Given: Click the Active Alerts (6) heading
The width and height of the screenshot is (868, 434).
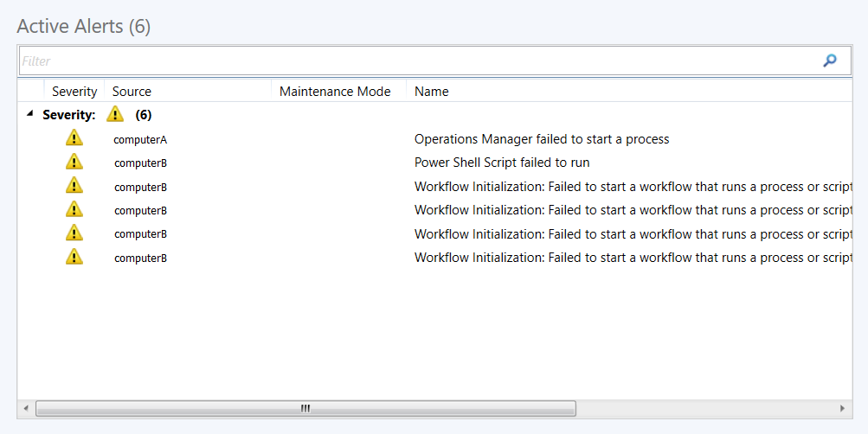Looking at the screenshot, I should tap(84, 26).
